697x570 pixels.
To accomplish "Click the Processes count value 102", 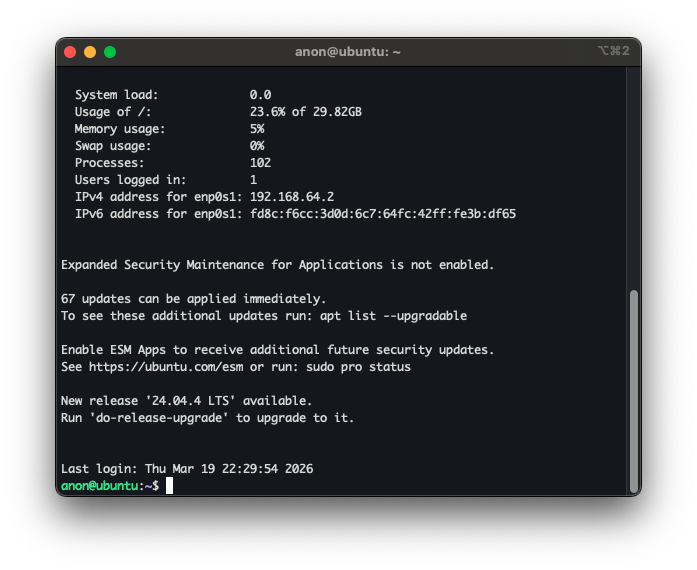I will tap(260, 163).
